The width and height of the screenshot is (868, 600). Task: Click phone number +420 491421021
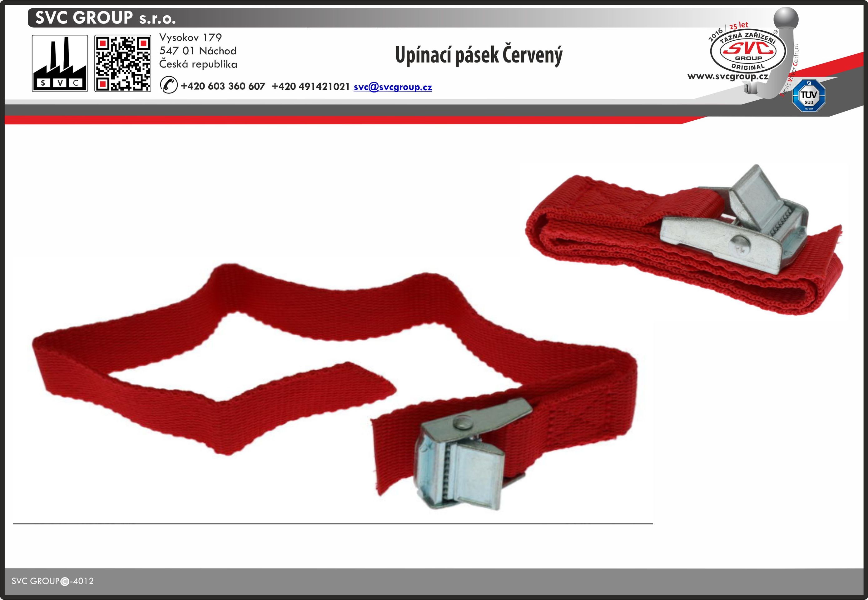310,87
